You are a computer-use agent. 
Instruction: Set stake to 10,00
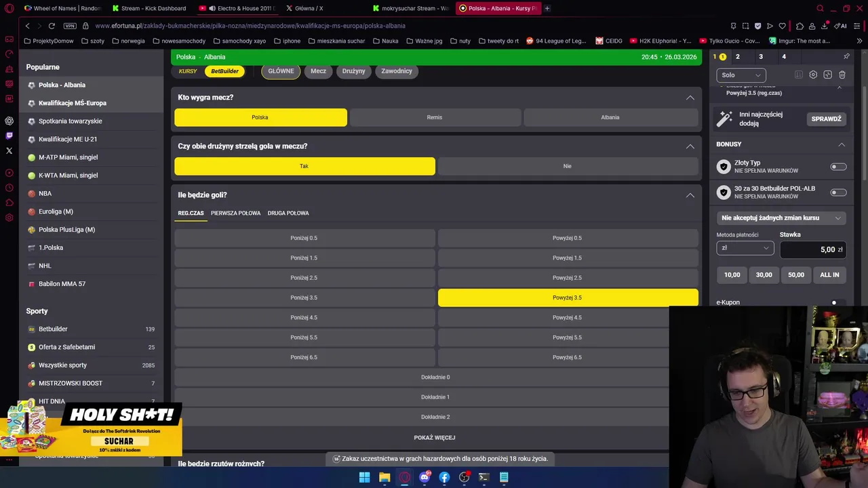pyautogui.click(x=732, y=274)
